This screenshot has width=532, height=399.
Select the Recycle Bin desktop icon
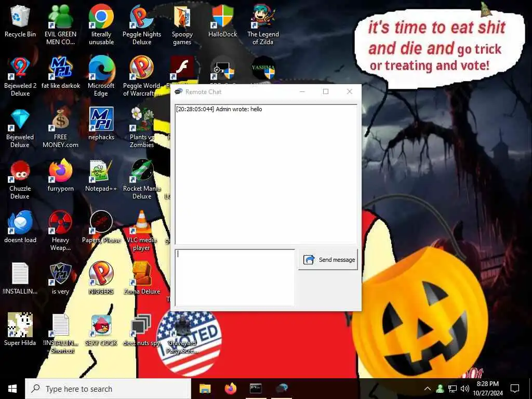pyautogui.click(x=20, y=22)
